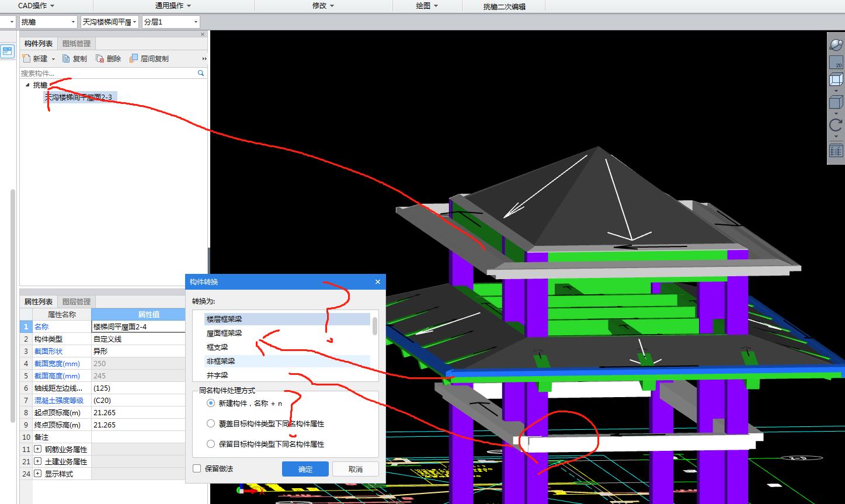845x504 pixels.
Task: Open the 天沟楼梯间平 component dropdown
Action: coord(110,22)
